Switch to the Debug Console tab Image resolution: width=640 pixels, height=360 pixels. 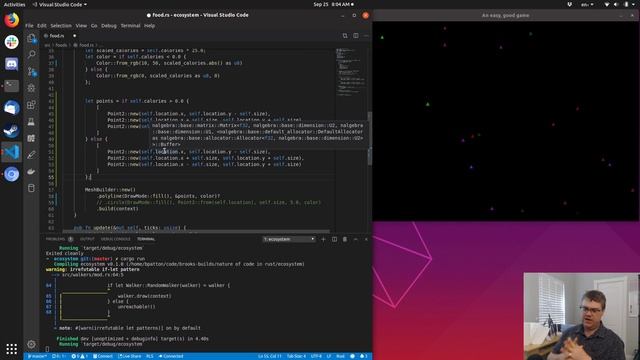click(x=116, y=239)
